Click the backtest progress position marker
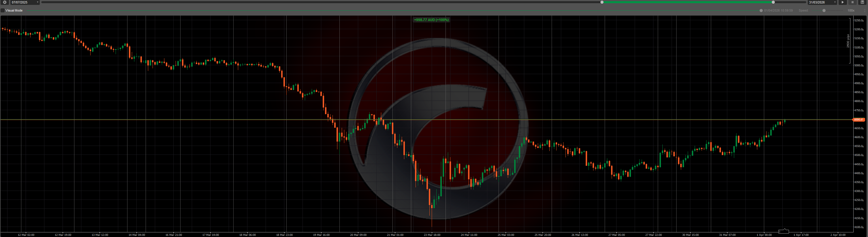The width and height of the screenshot is (868, 237). 761,10
